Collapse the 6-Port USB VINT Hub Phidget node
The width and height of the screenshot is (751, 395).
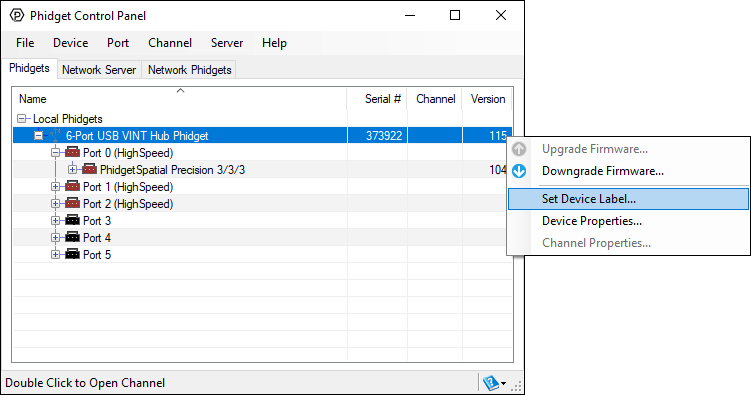point(38,135)
